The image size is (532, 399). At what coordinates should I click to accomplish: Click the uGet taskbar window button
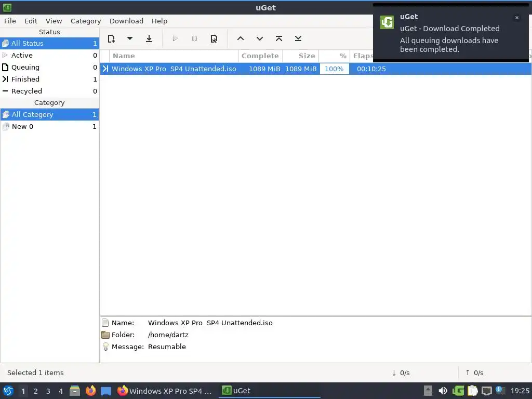pyautogui.click(x=270, y=391)
